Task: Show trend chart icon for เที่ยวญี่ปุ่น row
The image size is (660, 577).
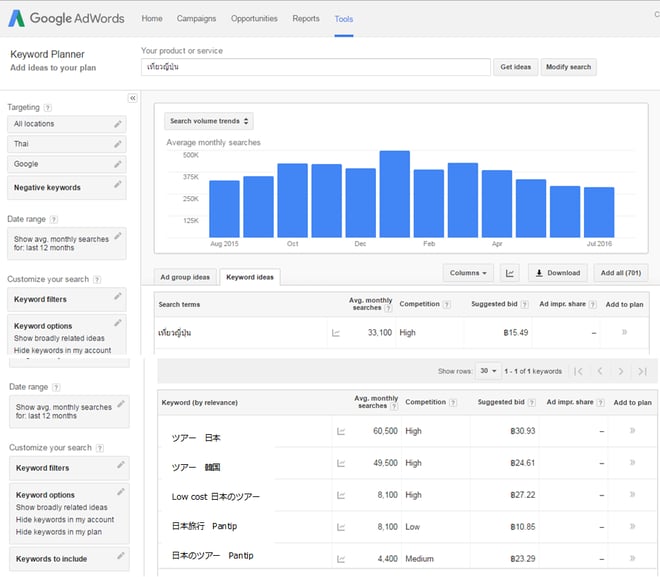Action: tap(336, 333)
